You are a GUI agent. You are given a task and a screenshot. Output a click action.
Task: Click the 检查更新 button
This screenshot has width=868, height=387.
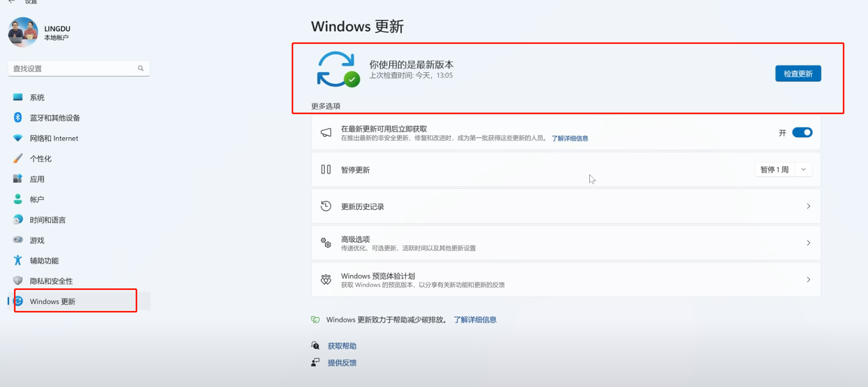(x=798, y=73)
